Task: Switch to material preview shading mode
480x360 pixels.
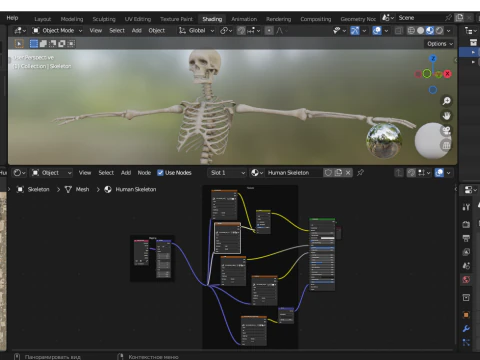Action: tap(430, 31)
